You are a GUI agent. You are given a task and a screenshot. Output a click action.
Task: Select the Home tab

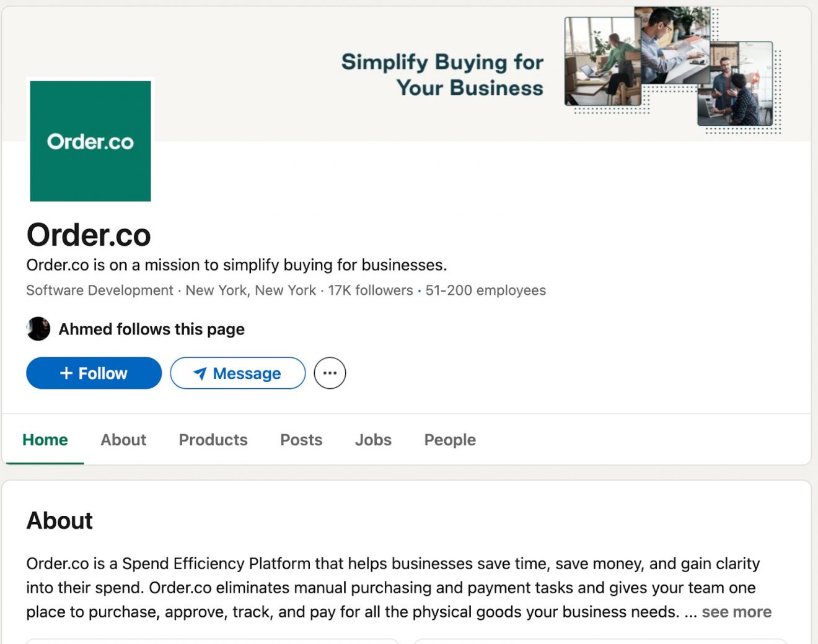point(45,440)
